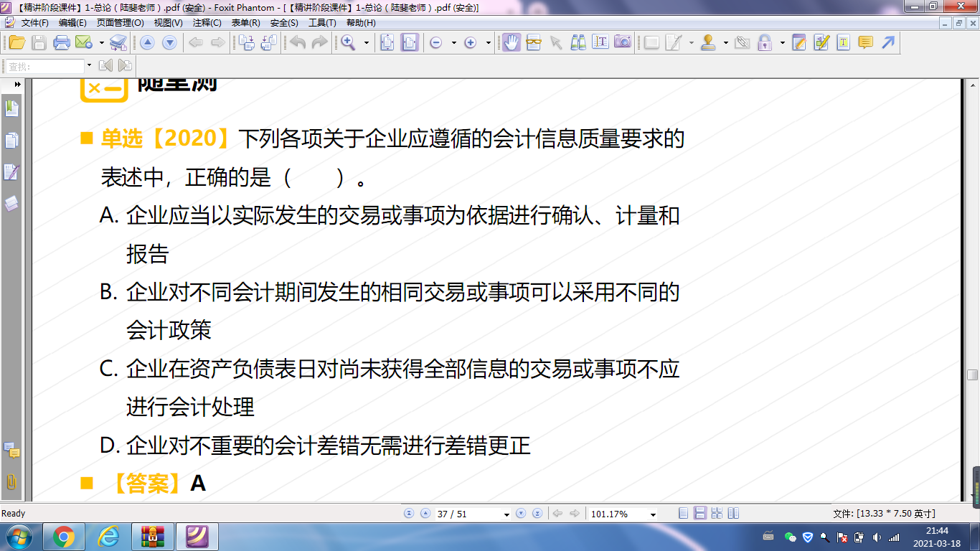980x551 pixels.
Task: Click the yellow comment note tool
Action: point(866,42)
